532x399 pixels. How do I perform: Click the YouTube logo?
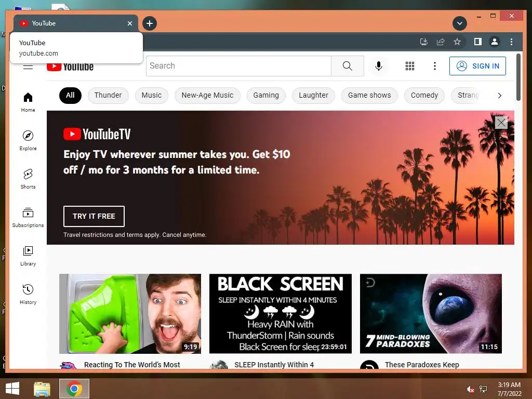coord(70,67)
